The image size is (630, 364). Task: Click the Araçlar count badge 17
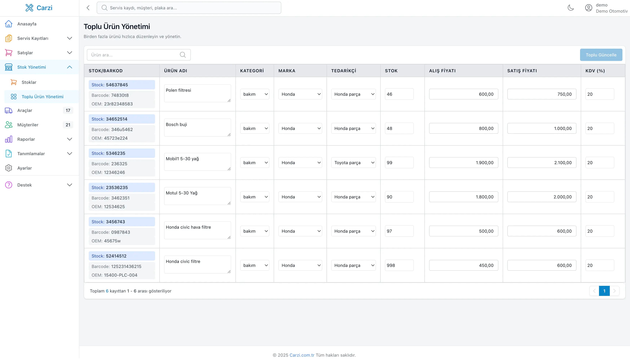[x=68, y=110]
